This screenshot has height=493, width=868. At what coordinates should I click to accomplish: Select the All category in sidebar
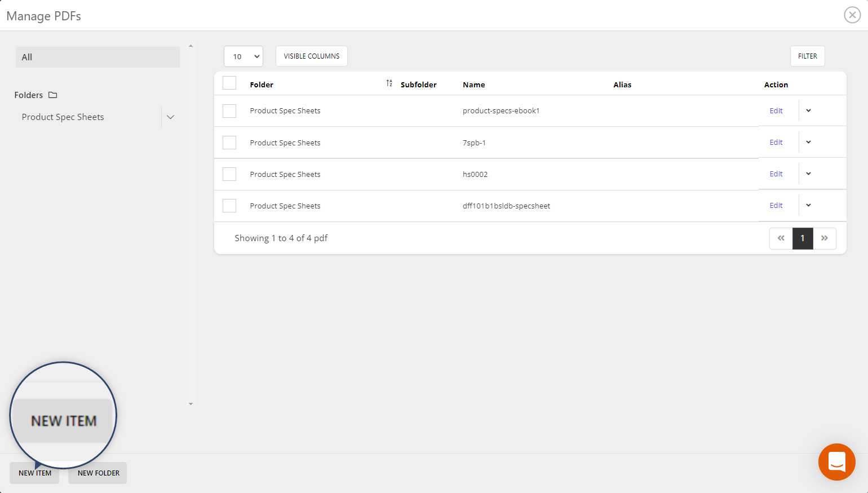click(98, 57)
